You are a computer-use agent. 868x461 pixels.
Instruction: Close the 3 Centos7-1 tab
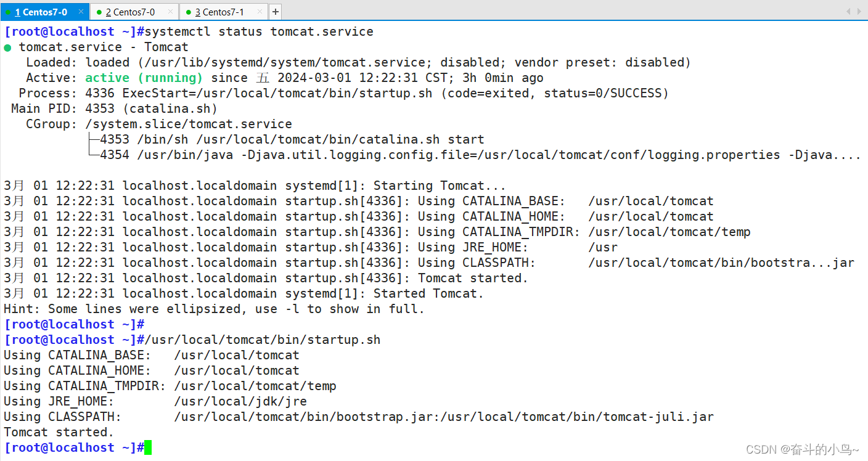[260, 12]
